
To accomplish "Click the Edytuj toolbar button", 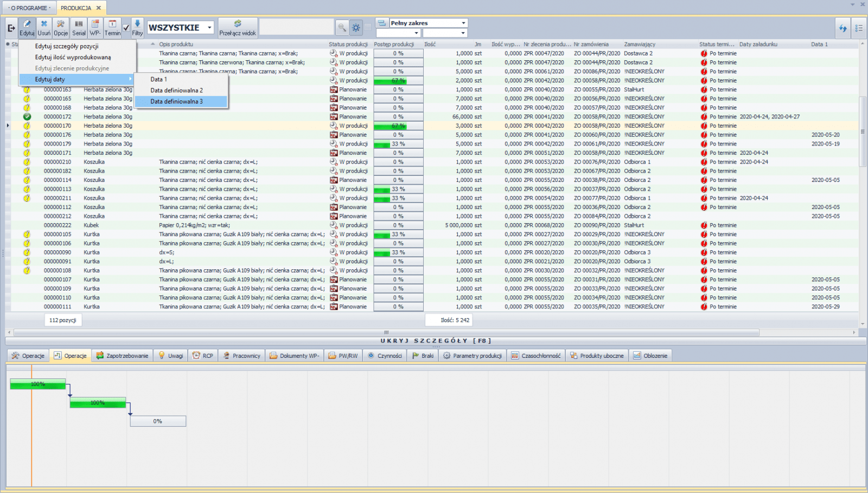I will click(27, 28).
